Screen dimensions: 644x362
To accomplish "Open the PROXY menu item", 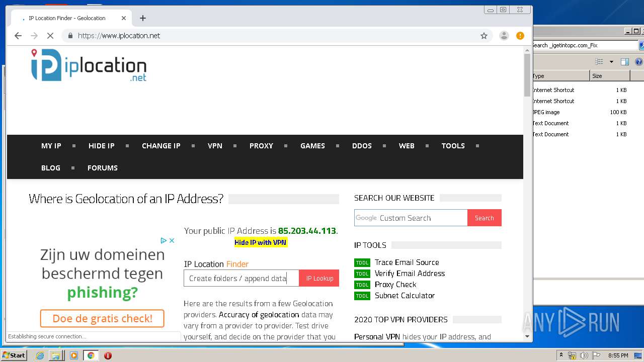I will (x=261, y=146).
